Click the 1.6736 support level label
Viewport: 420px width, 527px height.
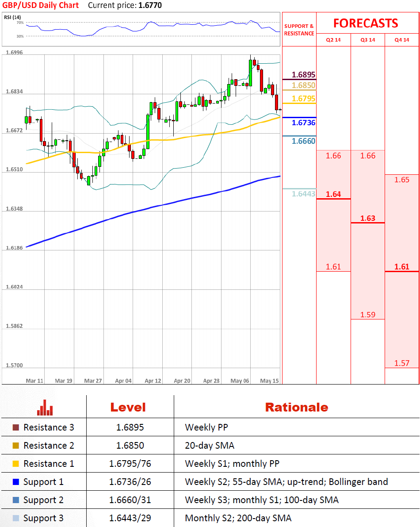303,123
